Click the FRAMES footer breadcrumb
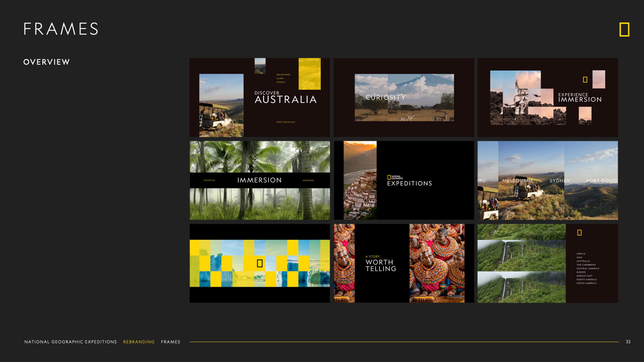Screen dimensions: 644x362 [x=170, y=342]
